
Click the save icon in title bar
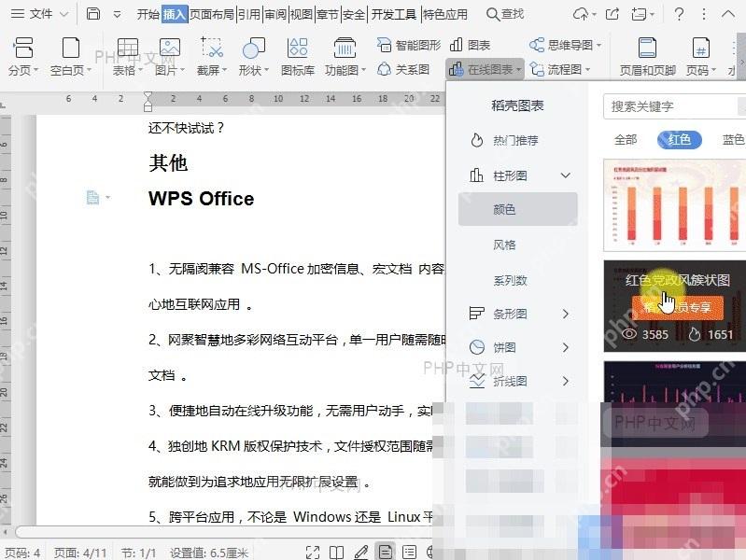click(x=93, y=14)
